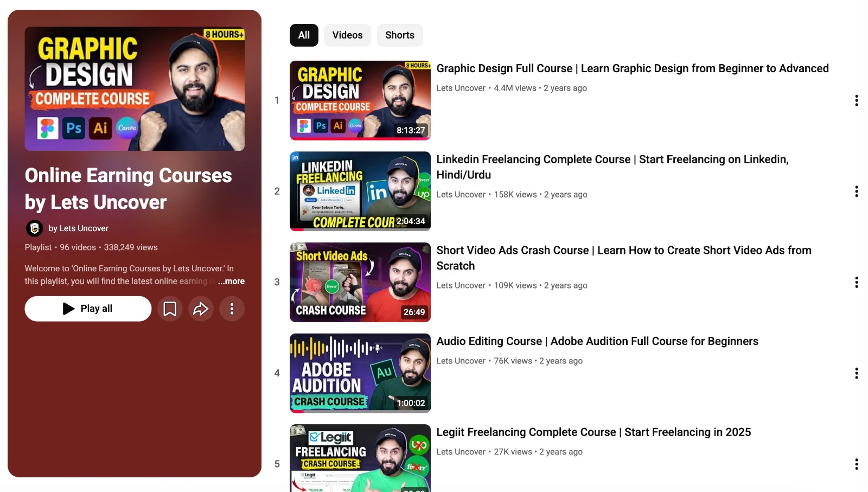Screen dimensions: 868x492
Task: Open Lets Uncover channel under Graphic Design video
Action: pyautogui.click(x=461, y=88)
